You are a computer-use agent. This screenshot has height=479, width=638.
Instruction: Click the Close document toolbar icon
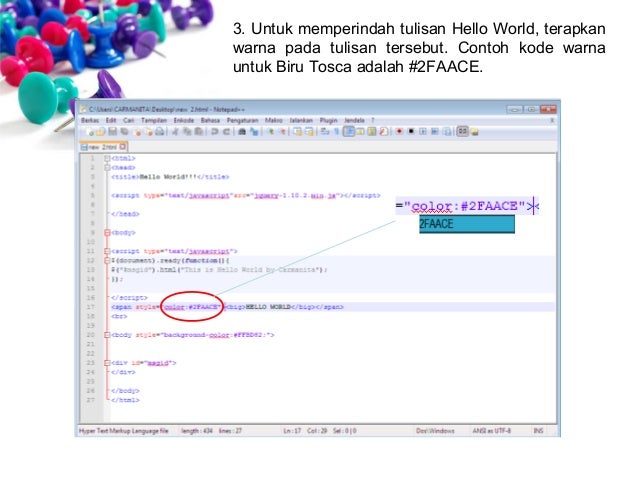[138, 131]
